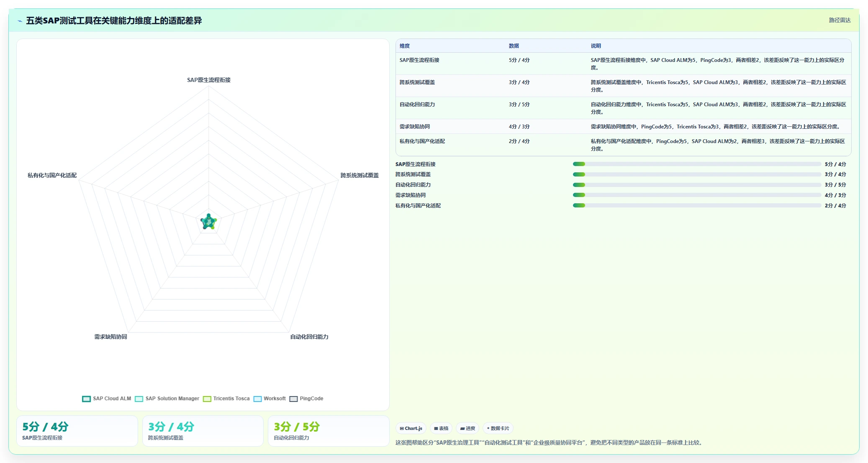868x463 pixels.
Task: Click the 需求缺陷协同 label in the progress list
Action: click(x=411, y=195)
